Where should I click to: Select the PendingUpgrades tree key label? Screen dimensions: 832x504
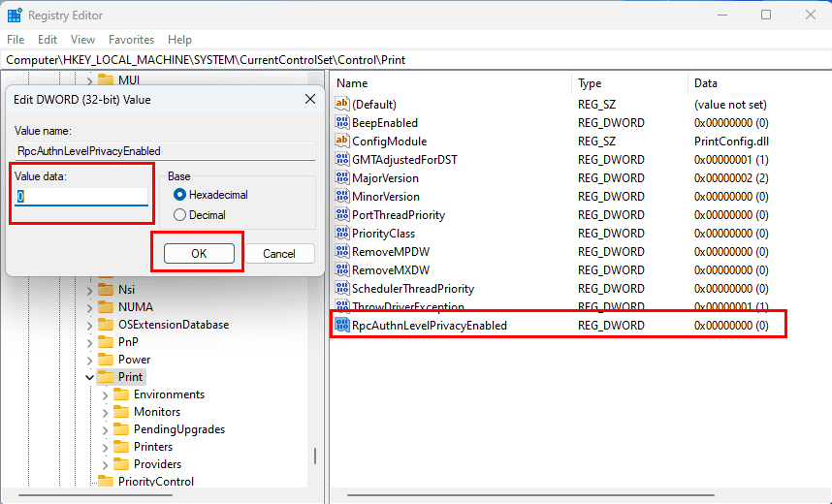pos(179,429)
